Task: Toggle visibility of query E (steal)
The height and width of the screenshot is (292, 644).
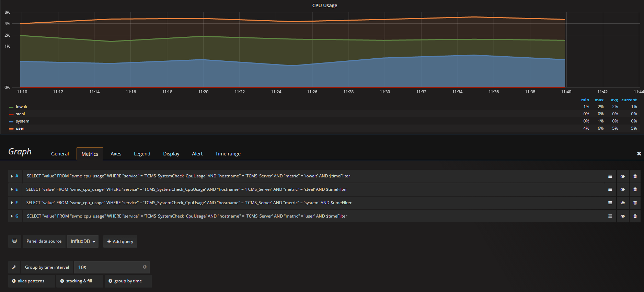Action: point(623,189)
